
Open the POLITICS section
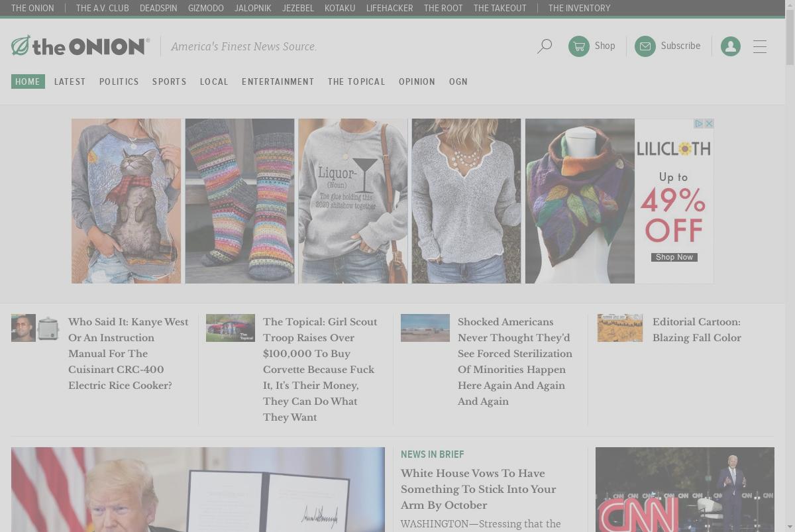119,81
